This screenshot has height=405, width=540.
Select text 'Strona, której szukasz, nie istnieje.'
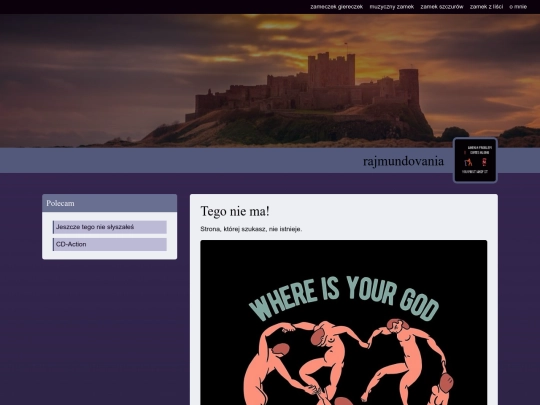pos(251,229)
